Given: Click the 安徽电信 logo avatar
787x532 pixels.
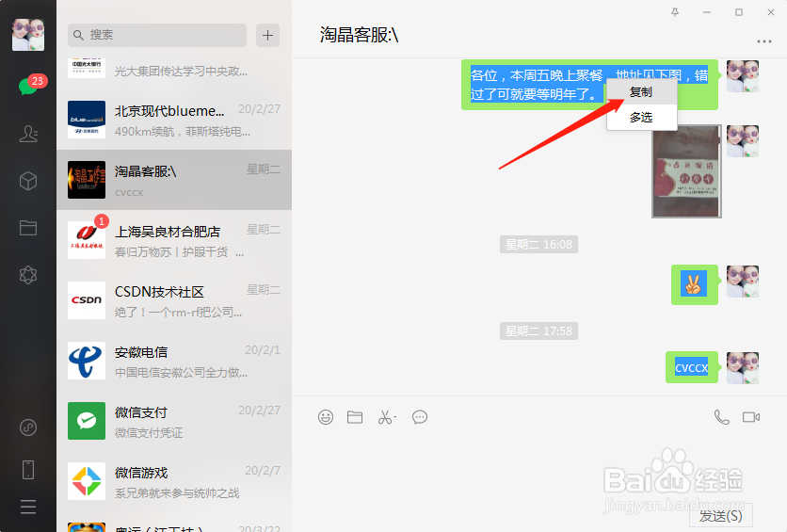Looking at the screenshot, I should 87,361.
